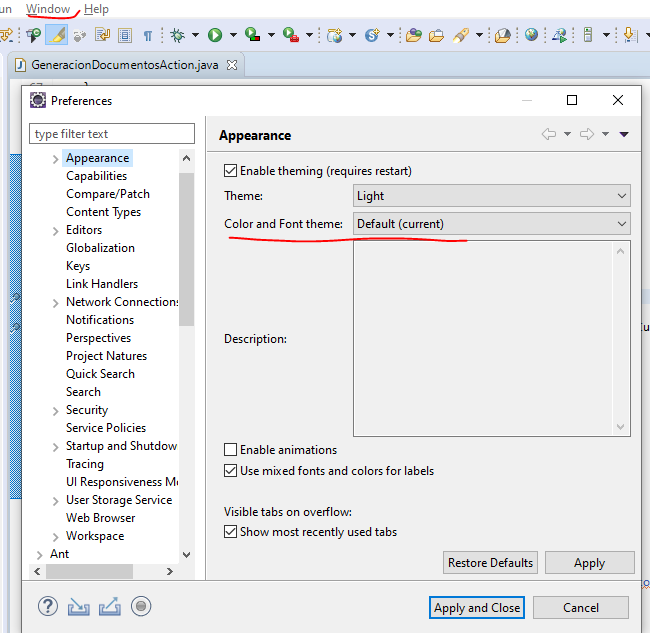The image size is (650, 633).
Task: Click the Debug bug icon
Action: click(x=177, y=35)
